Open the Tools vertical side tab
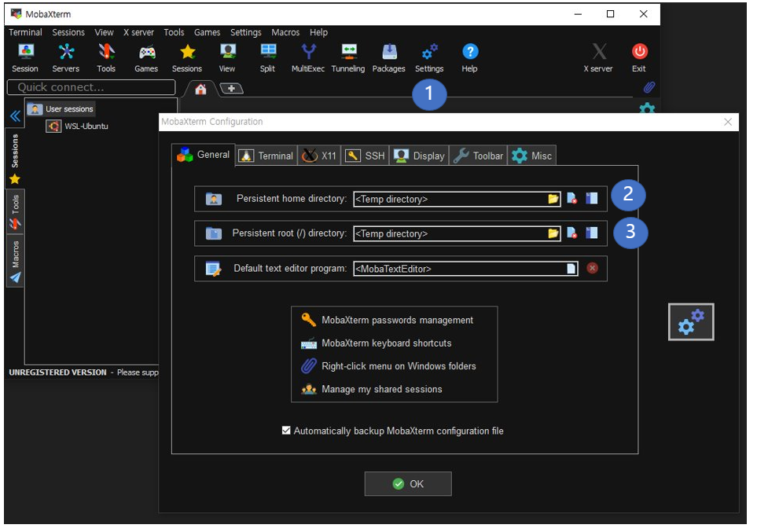The image size is (757, 532). click(15, 211)
